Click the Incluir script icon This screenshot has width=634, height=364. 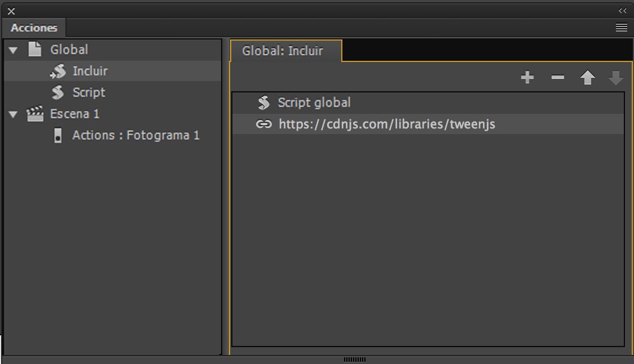click(x=58, y=71)
